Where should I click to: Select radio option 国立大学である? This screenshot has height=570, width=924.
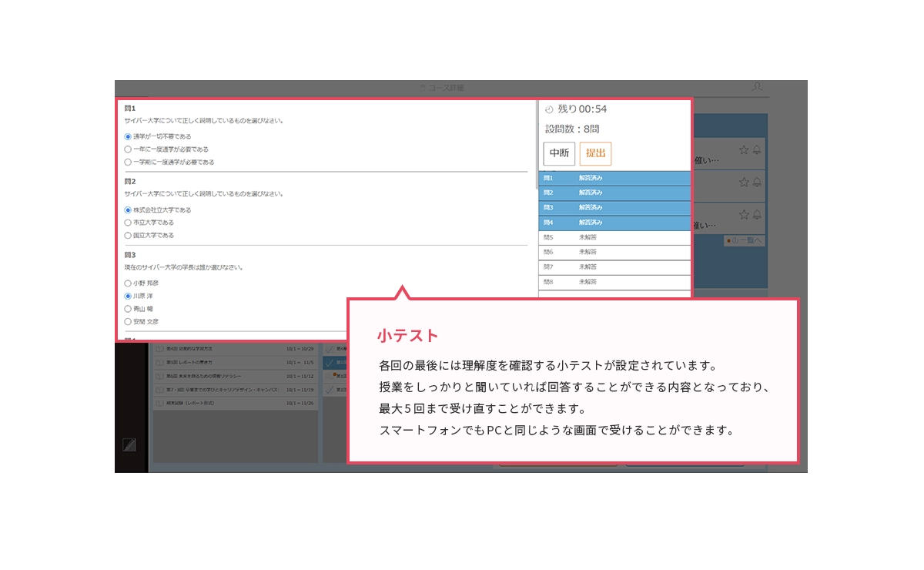click(128, 236)
